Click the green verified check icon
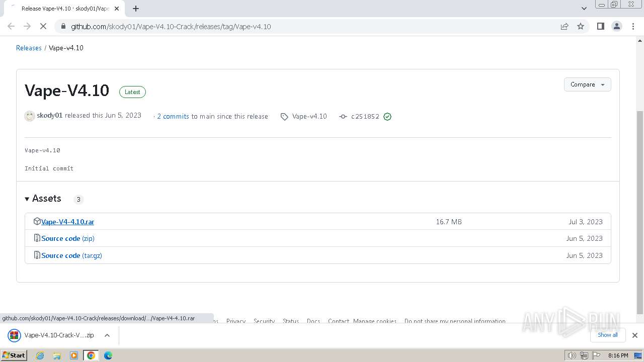Viewport: 644px width, 362px height. point(387,116)
